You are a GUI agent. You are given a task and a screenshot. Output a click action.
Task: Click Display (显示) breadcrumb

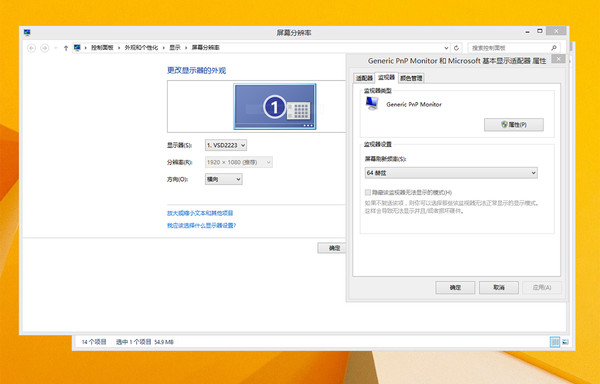175,47
